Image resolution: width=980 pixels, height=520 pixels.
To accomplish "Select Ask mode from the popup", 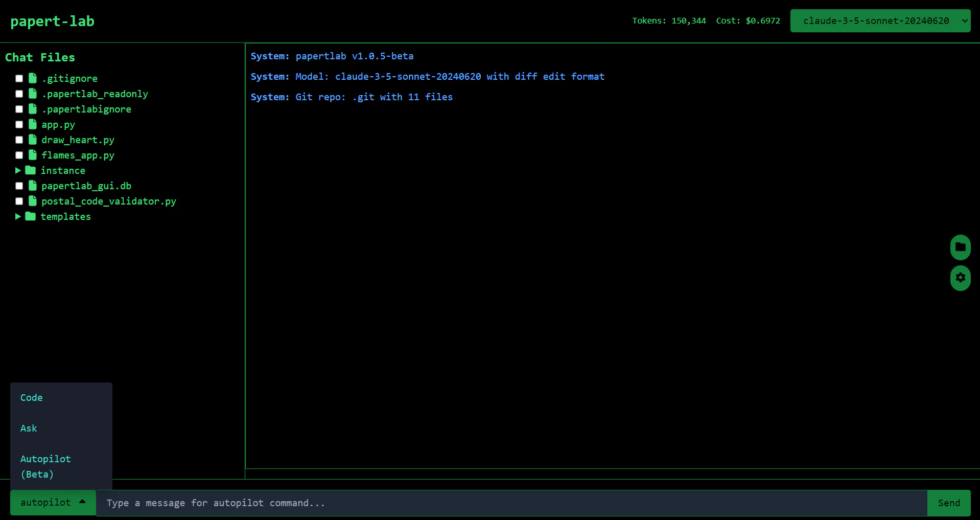I will pyautogui.click(x=29, y=428).
